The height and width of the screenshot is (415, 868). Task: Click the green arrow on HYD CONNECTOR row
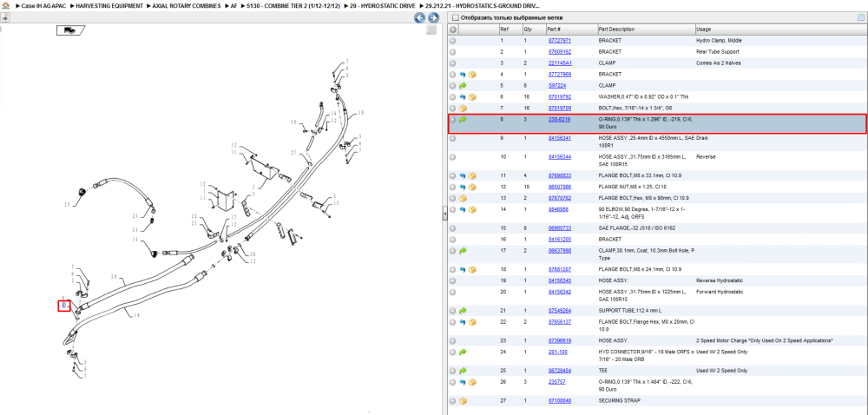click(463, 352)
